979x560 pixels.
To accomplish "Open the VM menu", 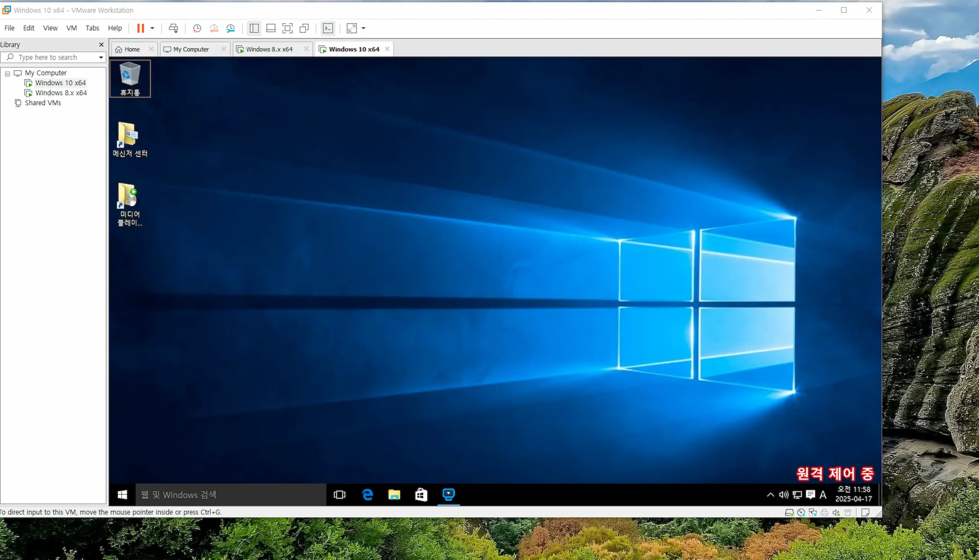I will [x=72, y=28].
